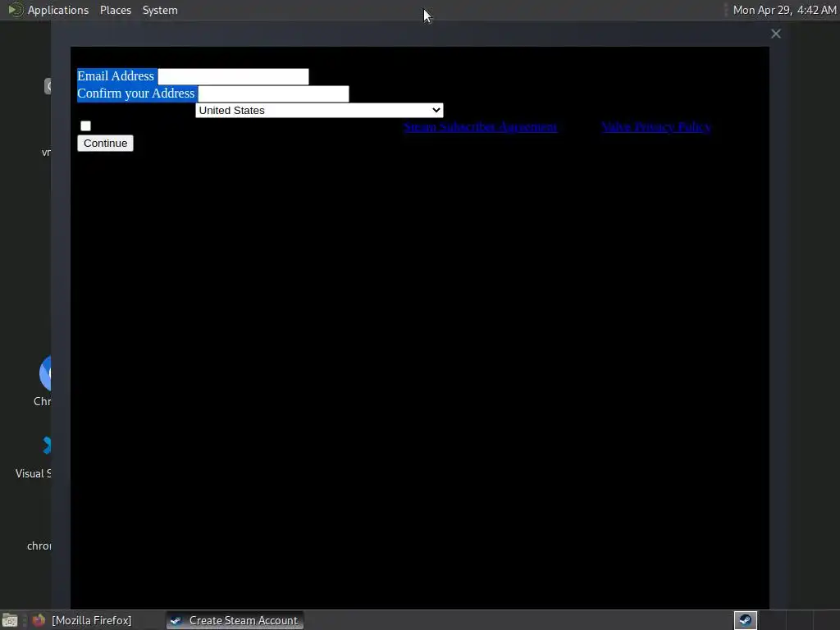Click the Steam tray icon
Screen dimensions: 840x630
click(x=745, y=620)
